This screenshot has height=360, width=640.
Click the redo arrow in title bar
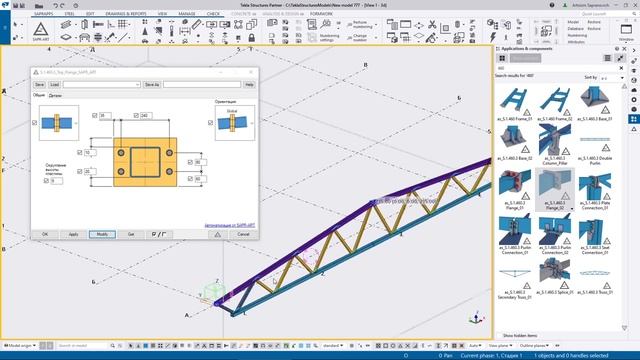pyautogui.click(x=62, y=6)
